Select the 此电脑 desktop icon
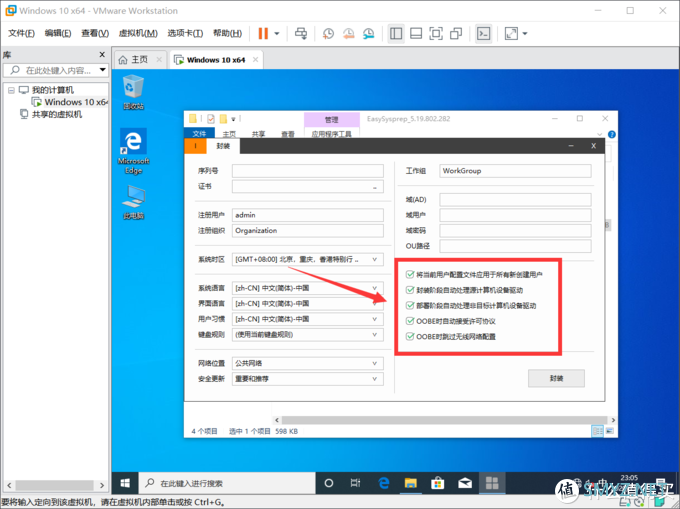This screenshot has height=509, width=680. tap(134, 202)
